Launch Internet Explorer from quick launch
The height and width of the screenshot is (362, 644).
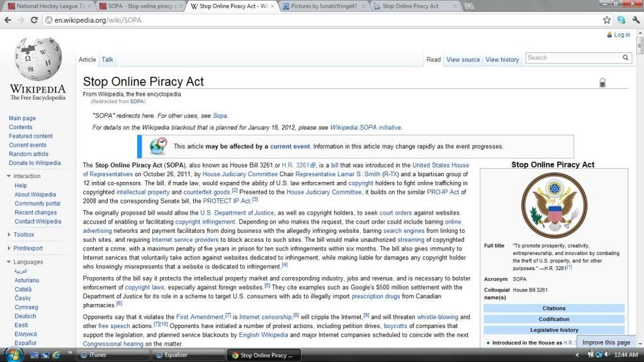tap(56, 354)
